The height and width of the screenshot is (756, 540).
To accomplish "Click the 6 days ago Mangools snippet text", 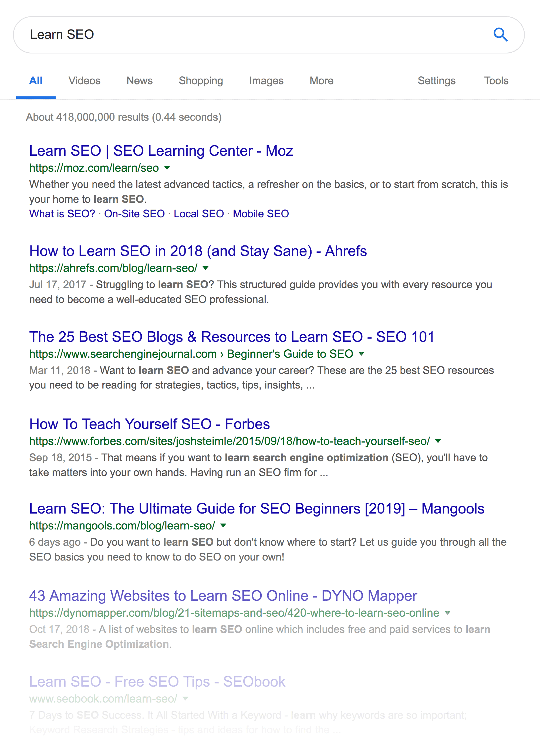I will [268, 549].
